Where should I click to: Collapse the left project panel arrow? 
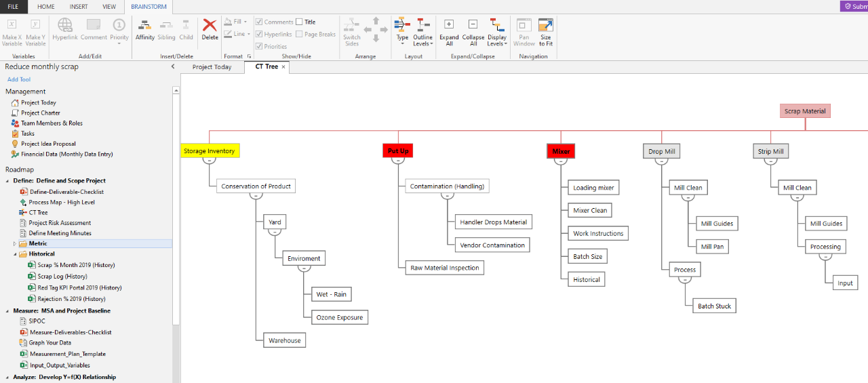tap(172, 66)
